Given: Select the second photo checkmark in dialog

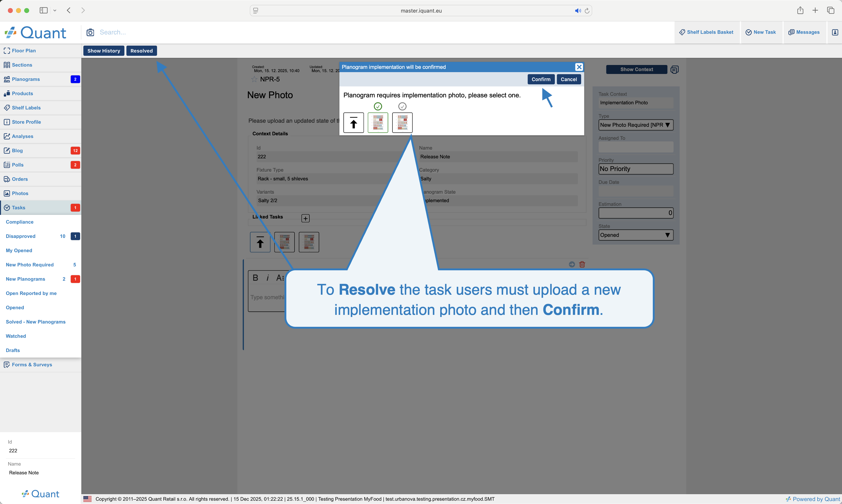Looking at the screenshot, I should point(403,106).
